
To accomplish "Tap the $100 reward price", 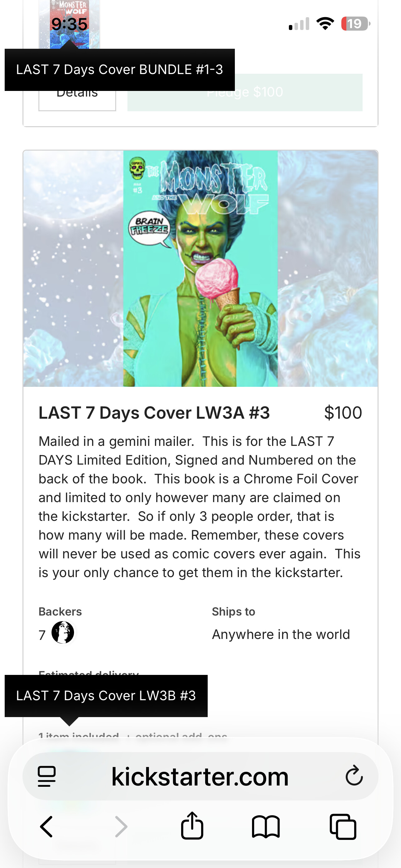I will (343, 413).
